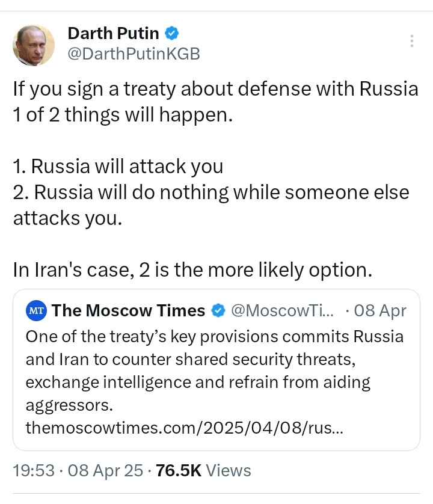Image resolution: width=433 pixels, height=504 pixels.
Task: View the 76.5K Views count details
Action: (178, 470)
